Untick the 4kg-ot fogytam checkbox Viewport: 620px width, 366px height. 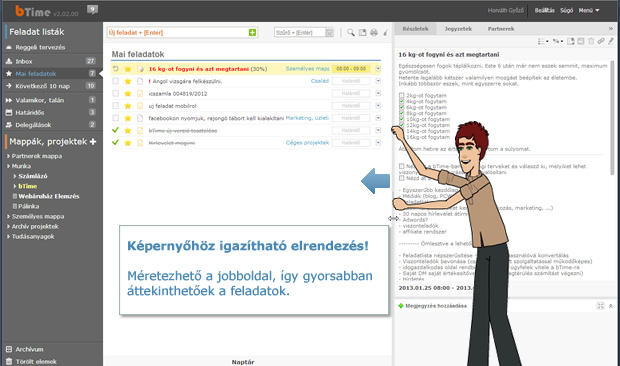[402, 101]
